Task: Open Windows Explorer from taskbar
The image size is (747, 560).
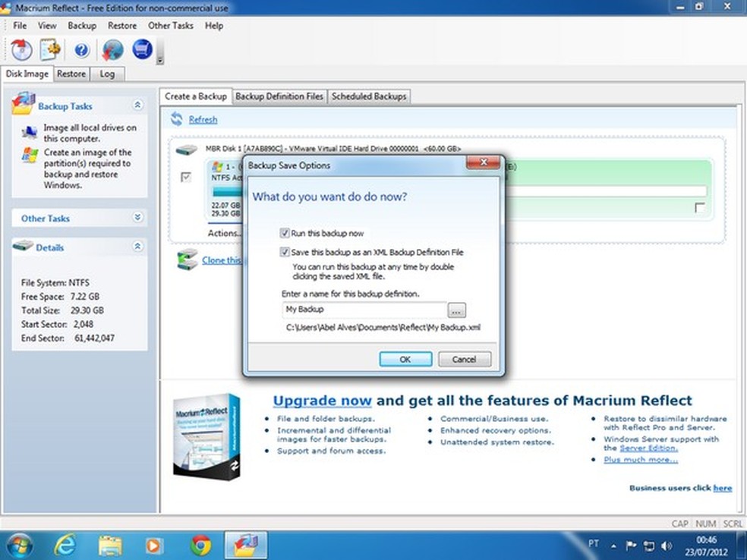Action: 110,546
